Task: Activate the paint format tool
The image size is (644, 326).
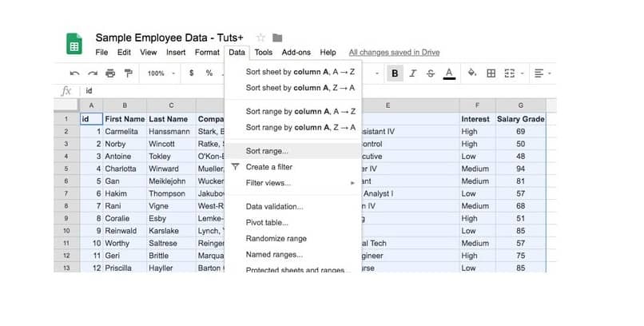Action: tap(129, 74)
